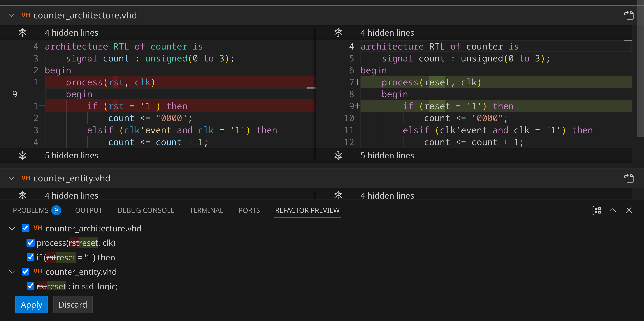Apply the rename refactoring

[x=31, y=304]
